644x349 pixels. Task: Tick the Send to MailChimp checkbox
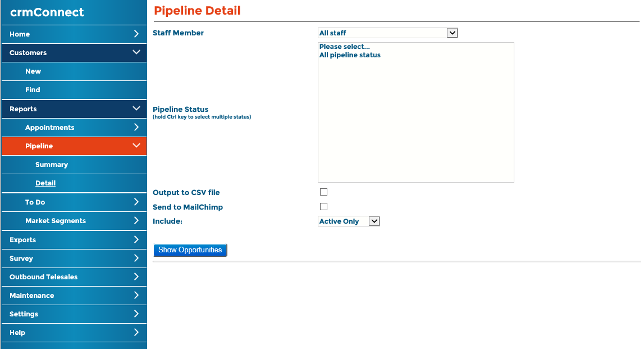click(323, 207)
